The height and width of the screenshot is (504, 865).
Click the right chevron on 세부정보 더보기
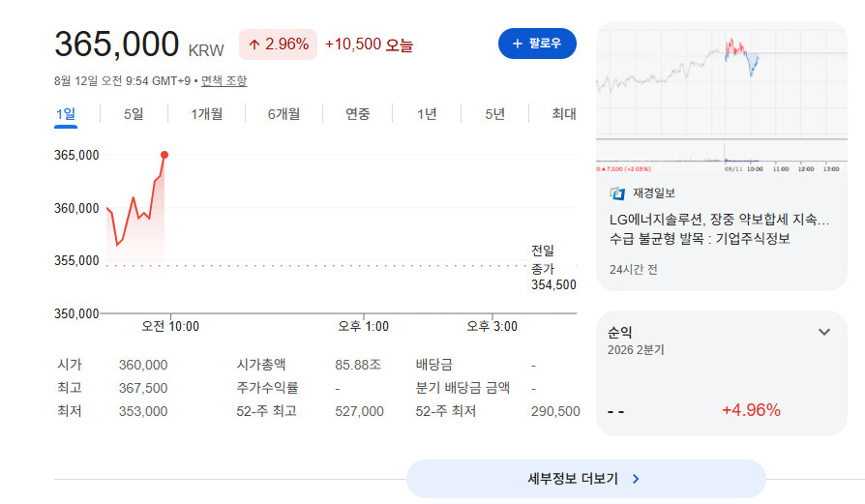[636, 479]
